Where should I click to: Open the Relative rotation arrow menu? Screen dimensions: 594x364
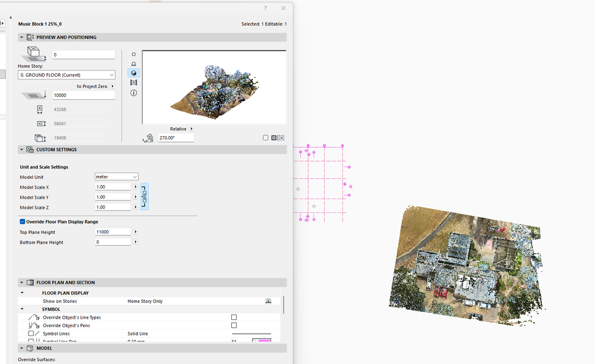coord(191,129)
